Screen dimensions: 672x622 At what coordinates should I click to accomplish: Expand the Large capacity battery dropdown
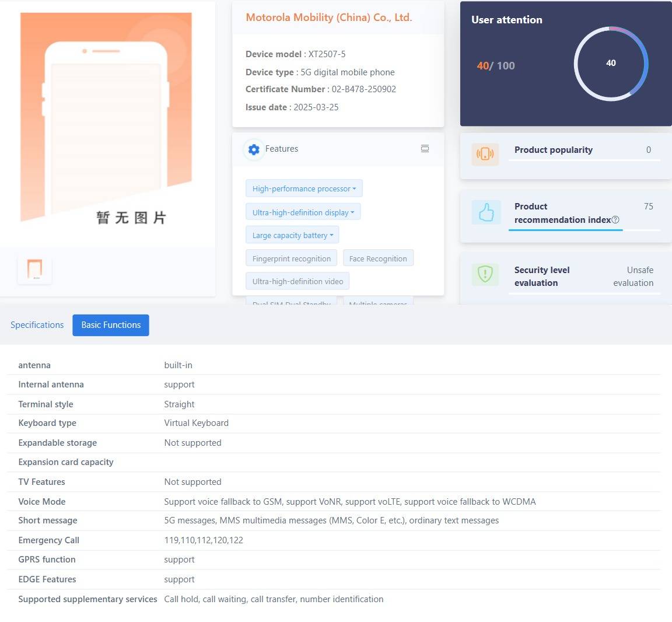click(292, 235)
